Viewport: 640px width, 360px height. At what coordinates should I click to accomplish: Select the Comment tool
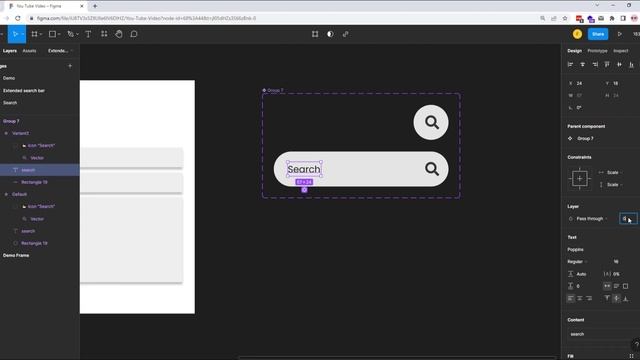coord(134,34)
